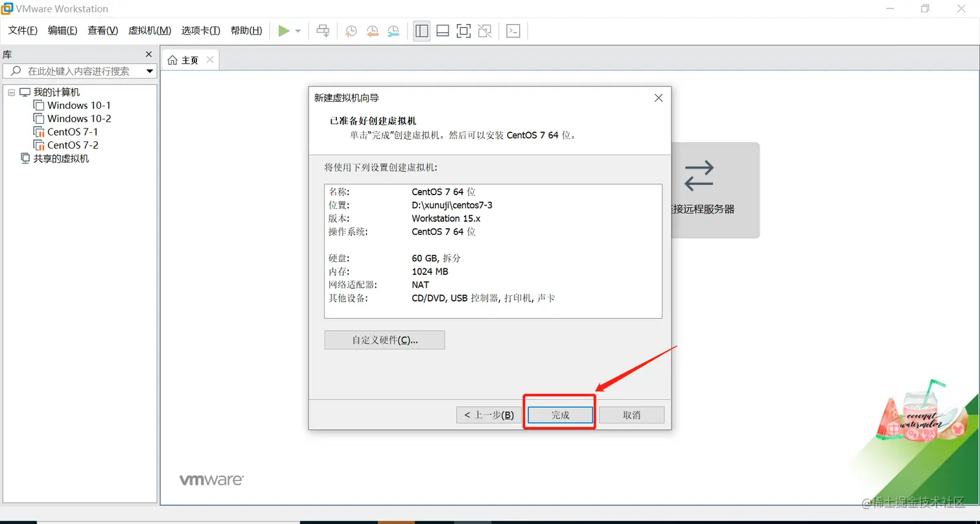Close the 主页 tab with its X
Viewport: 980px width, 524px height.
click(x=209, y=60)
